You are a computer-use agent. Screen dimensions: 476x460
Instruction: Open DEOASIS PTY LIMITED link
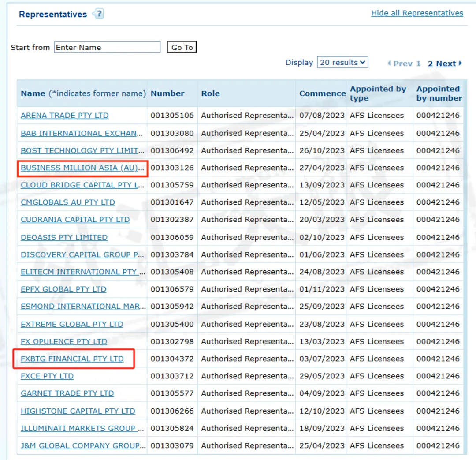pyautogui.click(x=64, y=237)
